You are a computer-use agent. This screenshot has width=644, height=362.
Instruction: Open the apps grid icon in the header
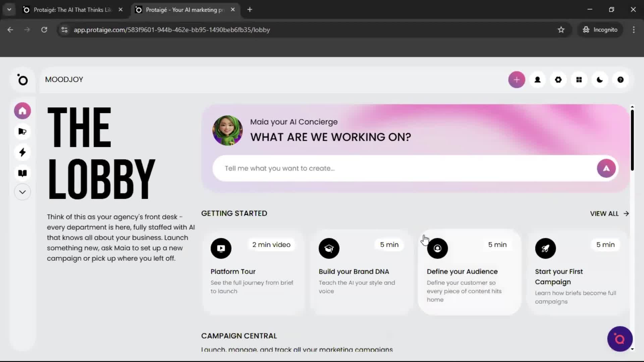579,80
